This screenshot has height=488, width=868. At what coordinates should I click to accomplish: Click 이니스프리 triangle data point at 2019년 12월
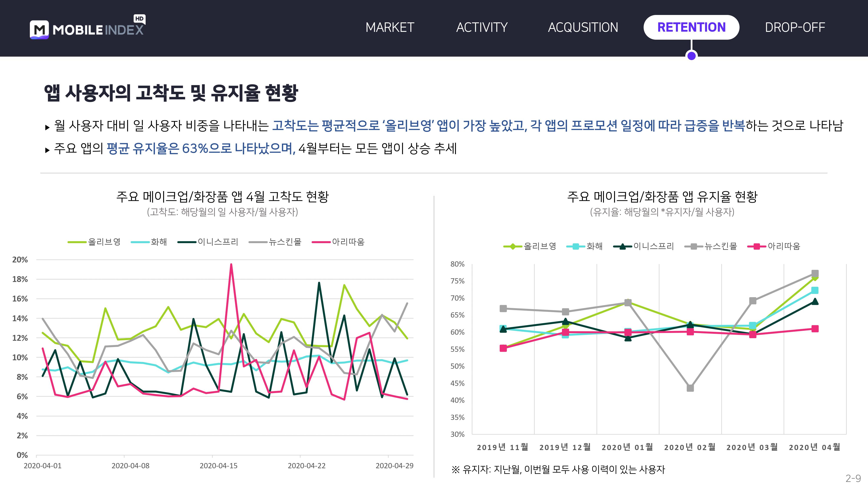tap(566, 321)
